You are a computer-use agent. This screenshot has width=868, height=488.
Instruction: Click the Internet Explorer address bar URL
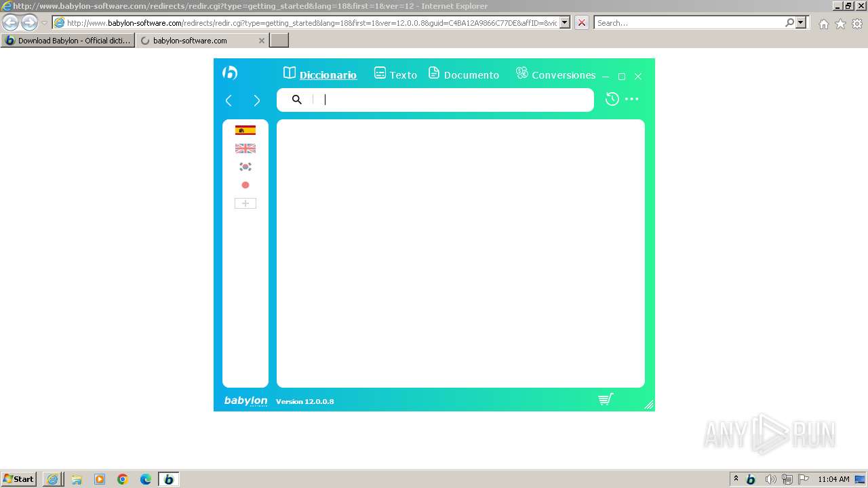point(312,22)
